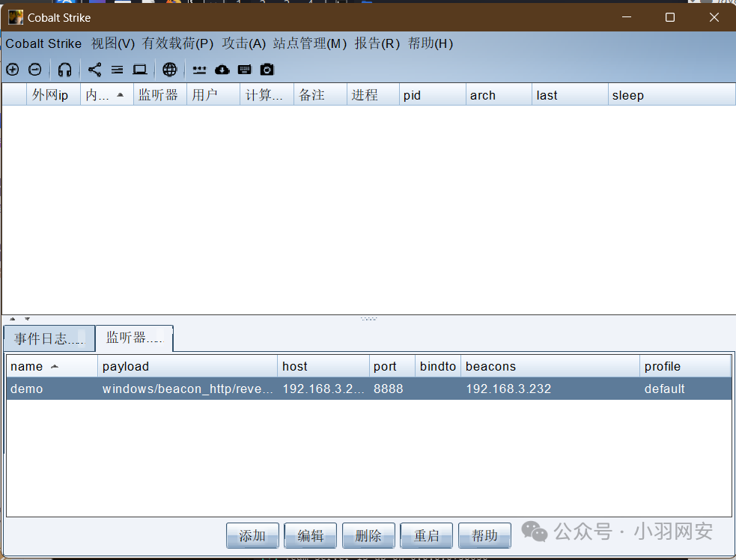The height and width of the screenshot is (560, 736).
Task: Click the default profile cell
Action: [x=685, y=389]
